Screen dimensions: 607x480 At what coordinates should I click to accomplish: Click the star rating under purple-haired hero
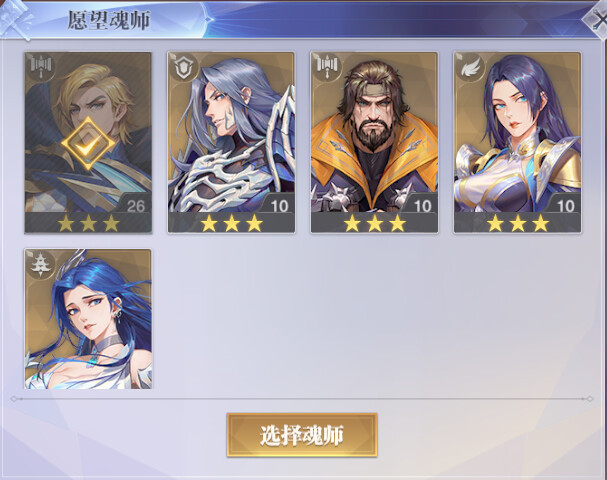pos(518,223)
